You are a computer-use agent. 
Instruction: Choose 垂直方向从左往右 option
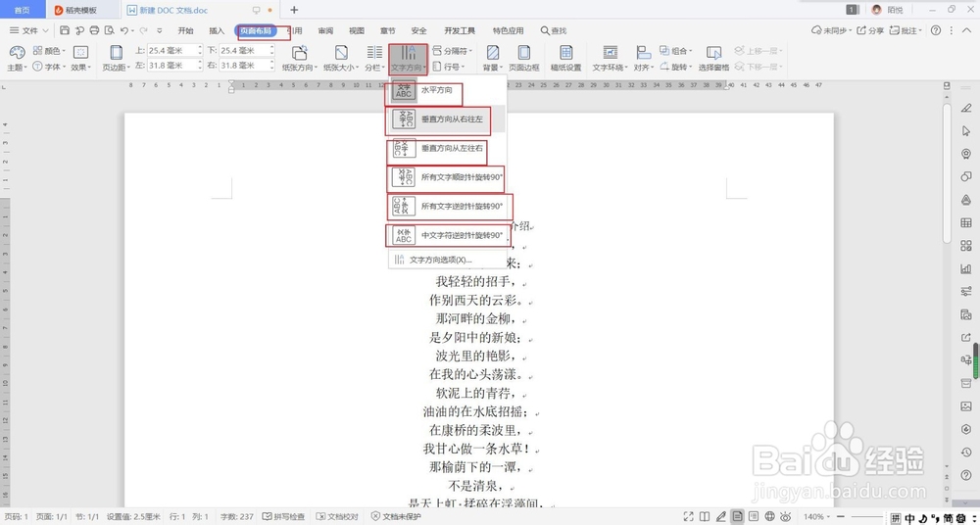(447, 149)
